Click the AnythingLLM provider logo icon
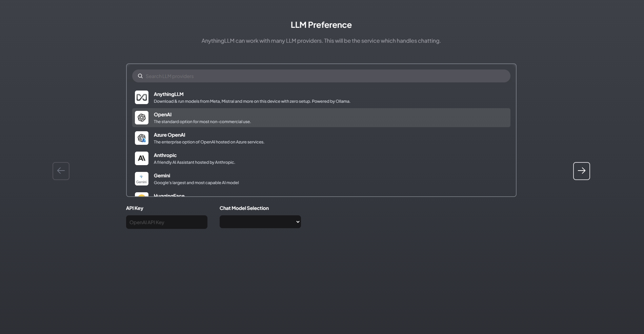 coord(142,97)
